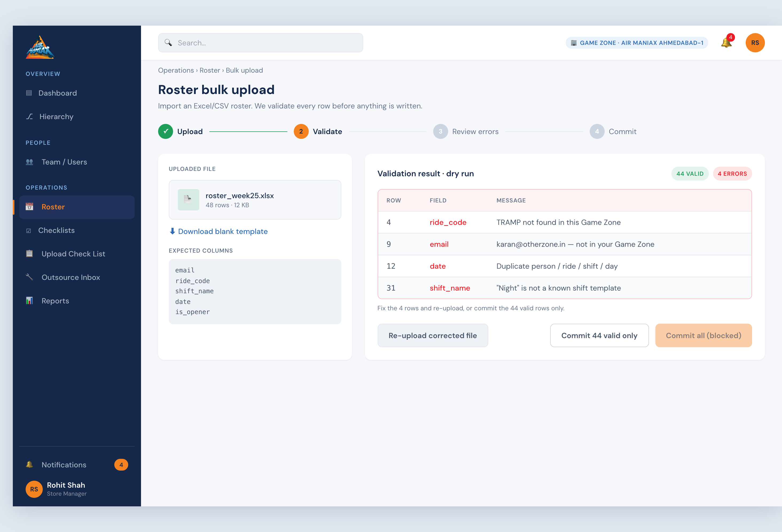The image size is (782, 532).
Task: Open Notifications in the sidebar
Action: point(77,465)
